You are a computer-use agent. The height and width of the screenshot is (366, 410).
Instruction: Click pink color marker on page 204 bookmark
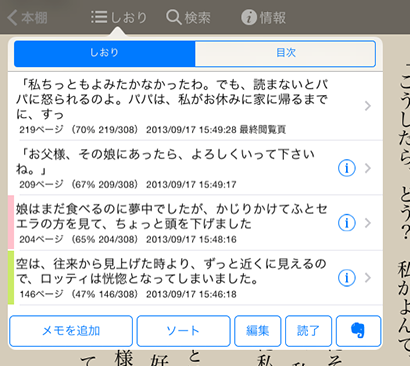pos(11,222)
